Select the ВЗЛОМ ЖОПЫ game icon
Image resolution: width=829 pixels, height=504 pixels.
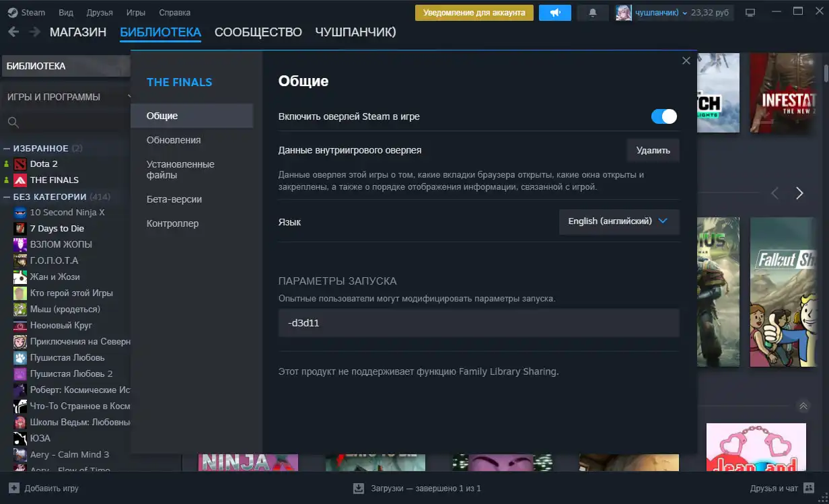(20, 244)
